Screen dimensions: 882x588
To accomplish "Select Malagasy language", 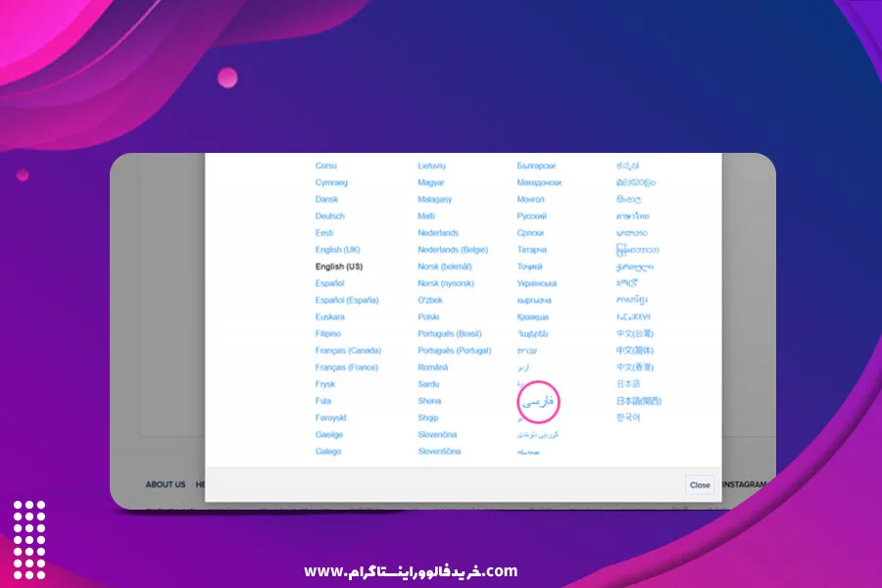I will 435,199.
